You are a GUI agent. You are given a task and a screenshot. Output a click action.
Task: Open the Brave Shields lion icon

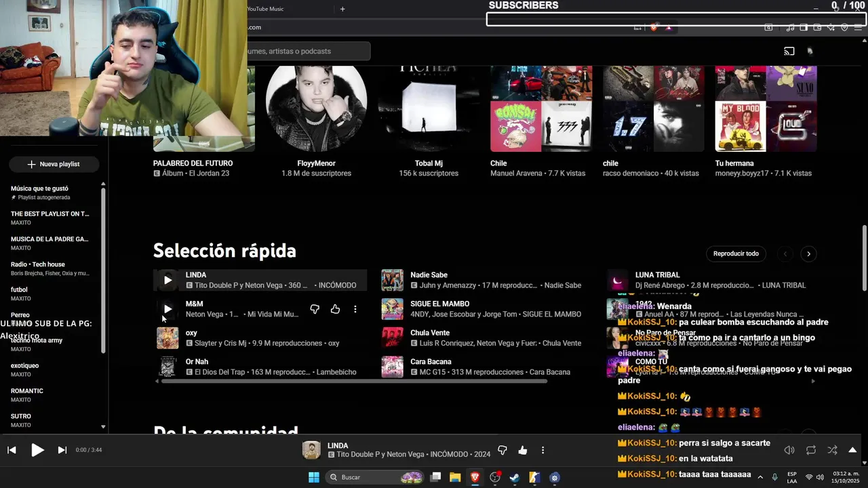click(x=654, y=27)
